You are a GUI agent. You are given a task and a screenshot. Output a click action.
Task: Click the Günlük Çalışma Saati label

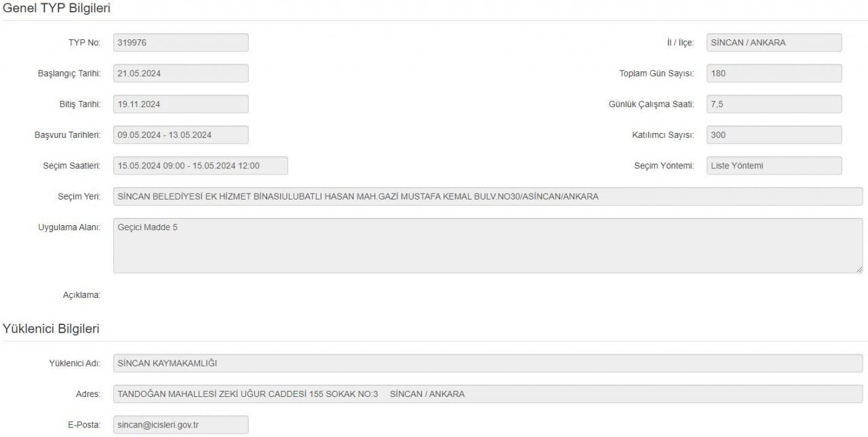(x=652, y=104)
